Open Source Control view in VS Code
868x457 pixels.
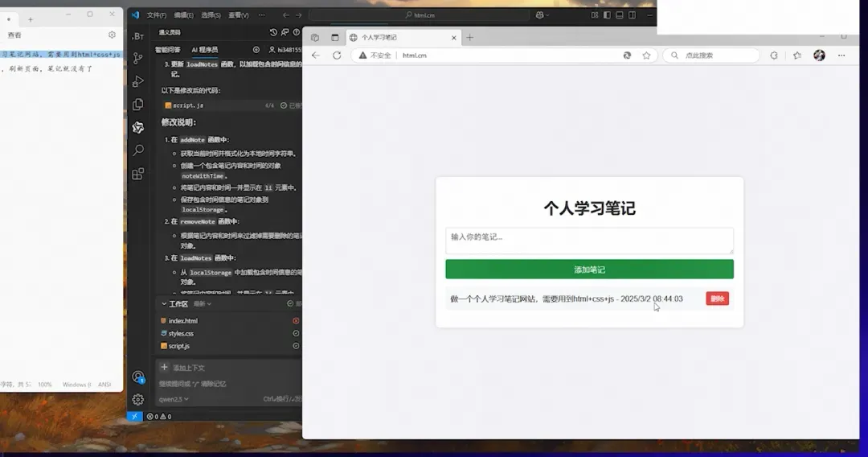pyautogui.click(x=138, y=58)
